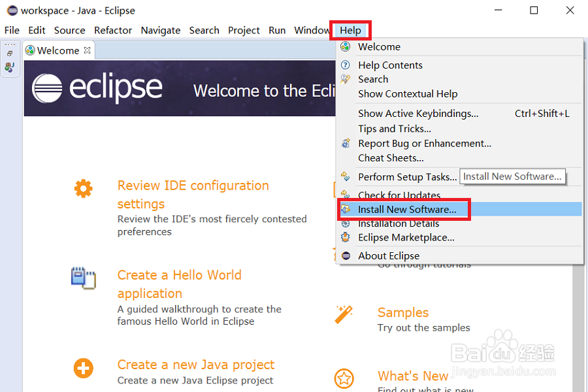Click the star icon beside What's New
This screenshot has height=392, width=588.
click(x=344, y=378)
